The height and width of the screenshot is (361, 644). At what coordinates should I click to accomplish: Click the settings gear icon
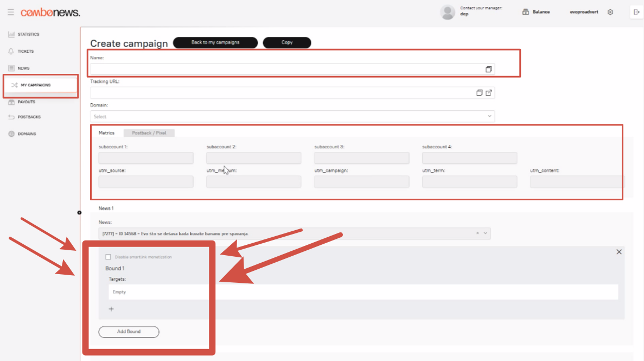coord(610,12)
